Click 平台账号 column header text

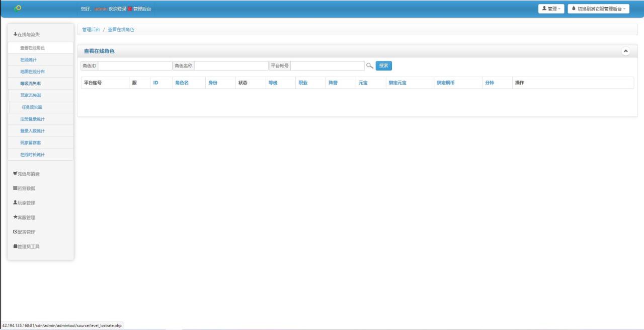[x=93, y=83]
